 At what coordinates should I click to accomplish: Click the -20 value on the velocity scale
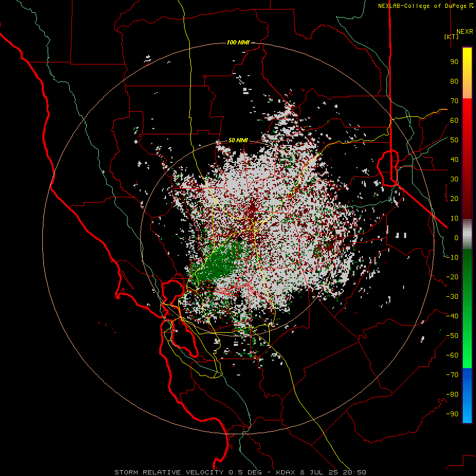click(452, 277)
